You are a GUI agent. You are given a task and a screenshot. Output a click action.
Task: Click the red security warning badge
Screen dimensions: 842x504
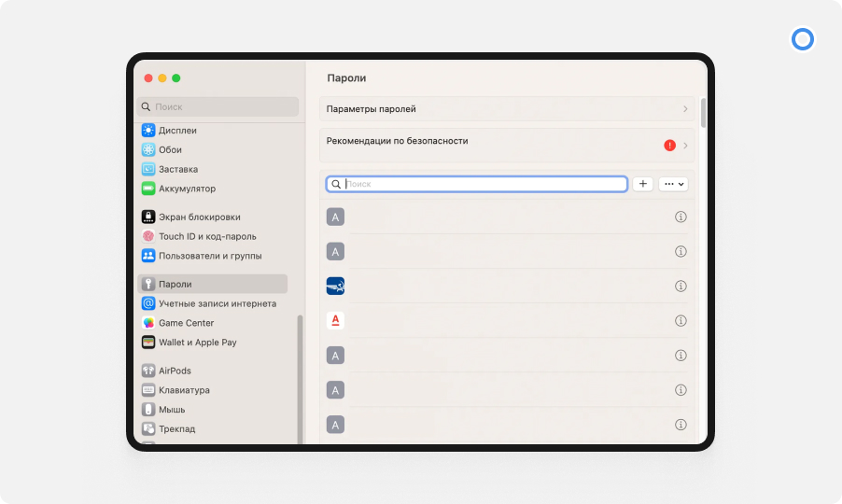click(669, 146)
